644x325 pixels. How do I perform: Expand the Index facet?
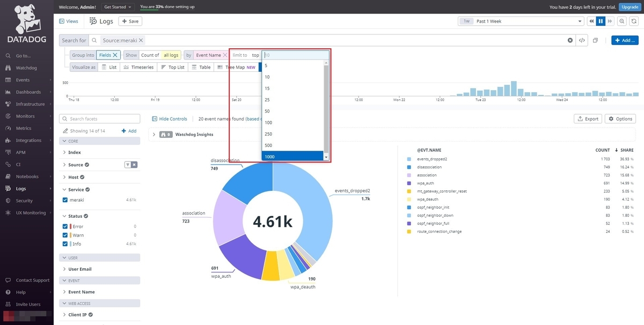click(x=64, y=152)
